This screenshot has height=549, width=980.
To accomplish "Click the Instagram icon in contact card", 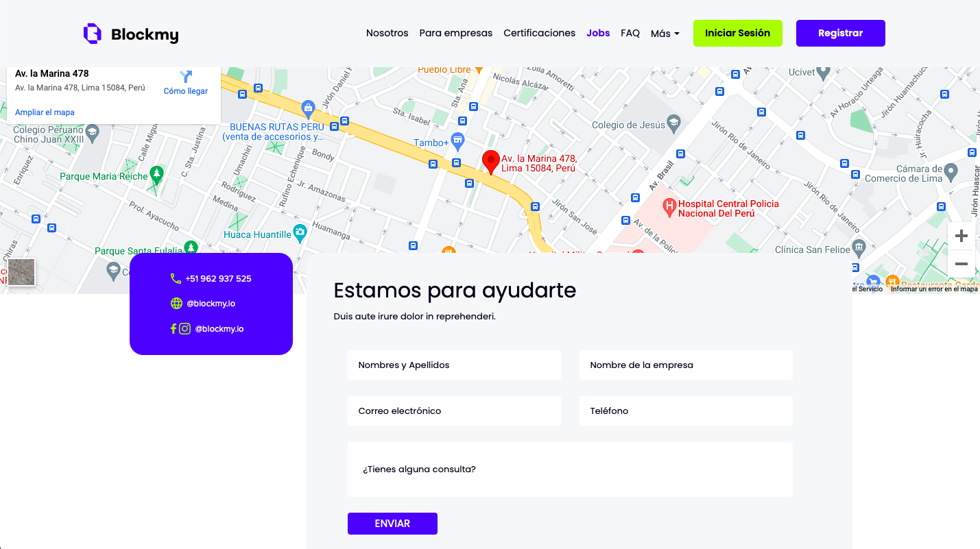I will (184, 328).
